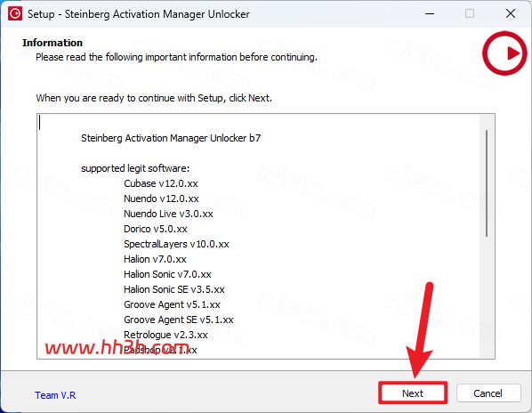Minimize the Setup window

pos(430,13)
